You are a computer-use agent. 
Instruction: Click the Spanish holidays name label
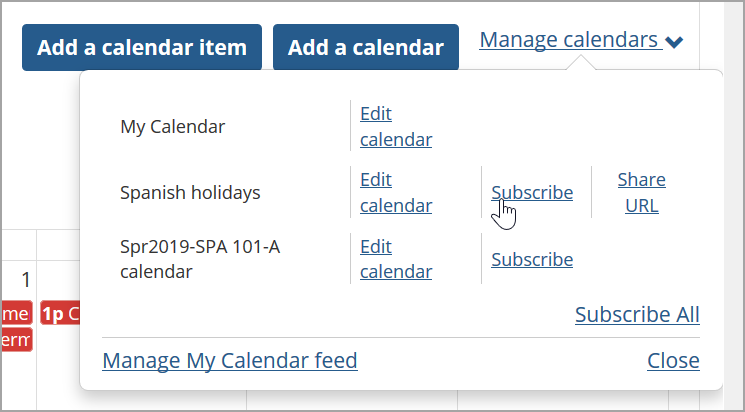pyautogui.click(x=190, y=193)
